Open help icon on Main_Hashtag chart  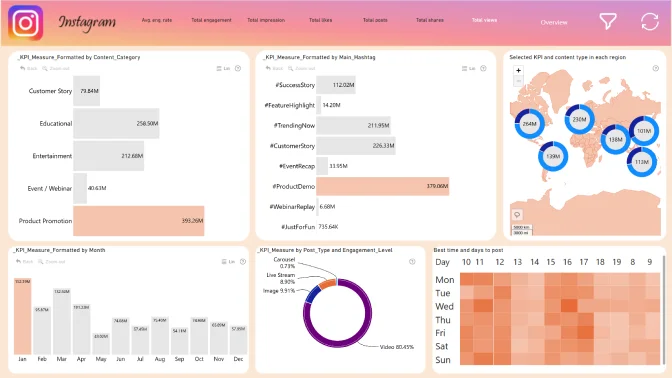(483, 68)
